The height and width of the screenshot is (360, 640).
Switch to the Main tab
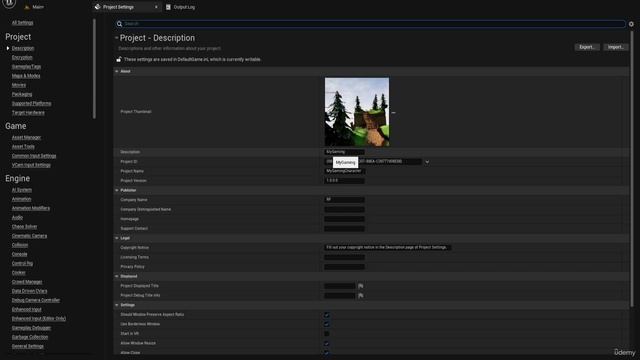(38, 7)
